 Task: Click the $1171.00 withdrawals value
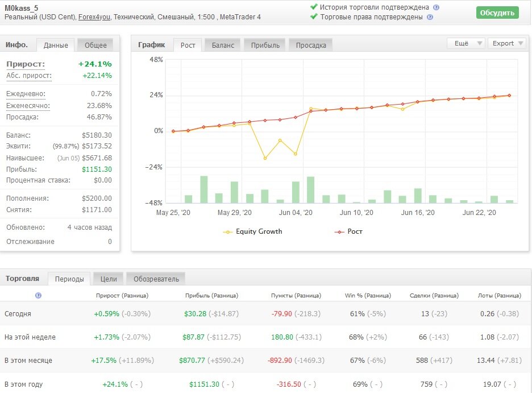coord(97,210)
